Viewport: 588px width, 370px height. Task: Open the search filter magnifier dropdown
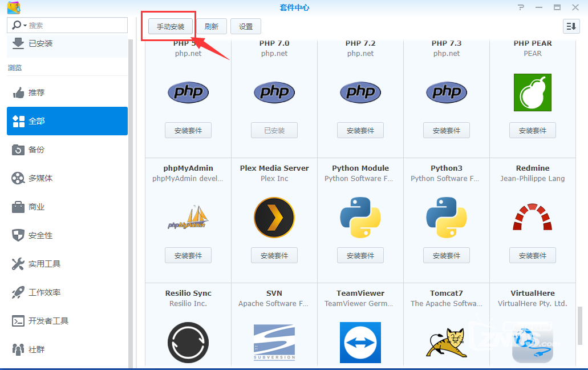[x=19, y=25]
